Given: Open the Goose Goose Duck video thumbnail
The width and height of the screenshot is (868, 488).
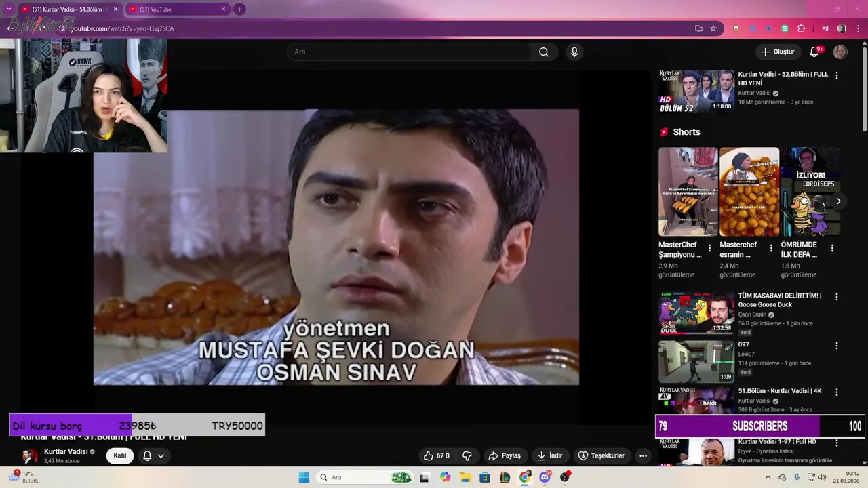Looking at the screenshot, I should pyautogui.click(x=696, y=313).
